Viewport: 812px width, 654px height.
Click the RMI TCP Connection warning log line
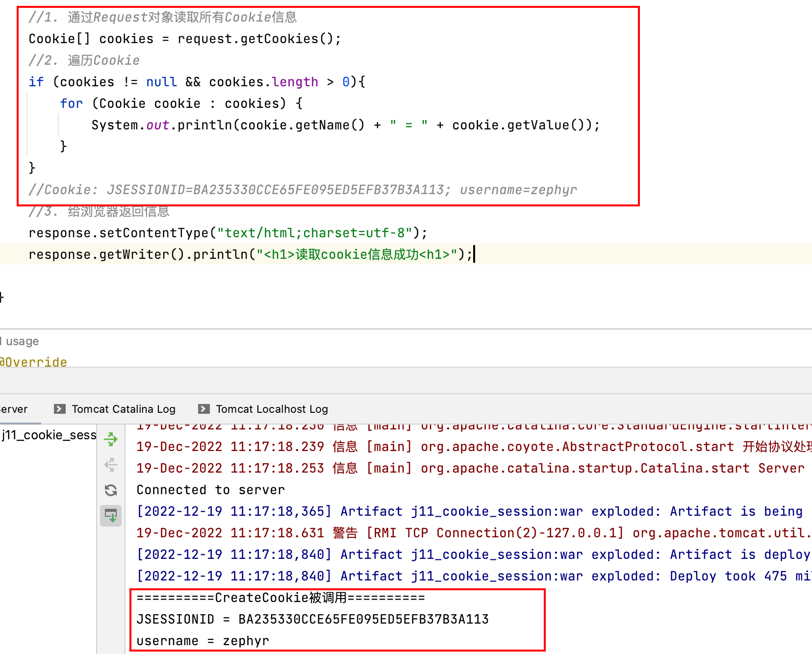[x=474, y=533]
